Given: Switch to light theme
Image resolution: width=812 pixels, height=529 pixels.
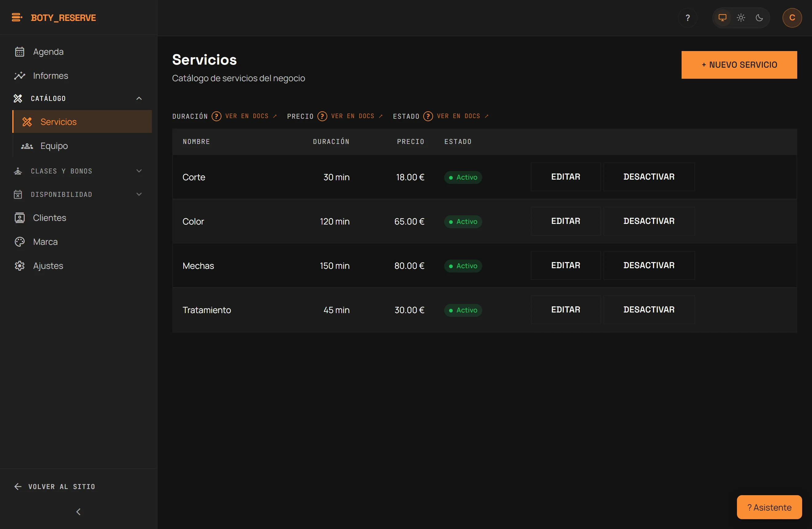Looking at the screenshot, I should pos(741,18).
